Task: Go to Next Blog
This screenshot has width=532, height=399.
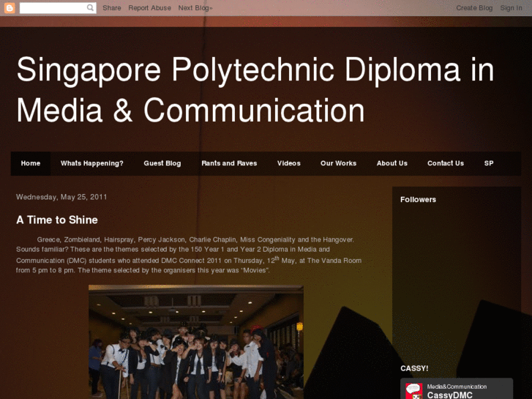Action: pyautogui.click(x=195, y=8)
